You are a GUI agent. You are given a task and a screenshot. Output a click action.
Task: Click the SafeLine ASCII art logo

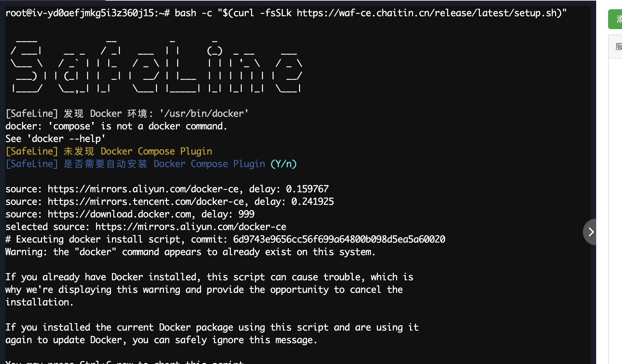tap(156, 65)
